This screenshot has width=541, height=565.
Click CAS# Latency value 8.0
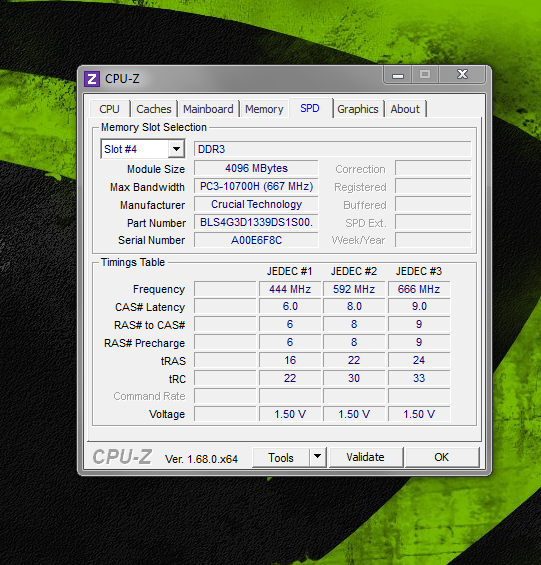coord(354,306)
